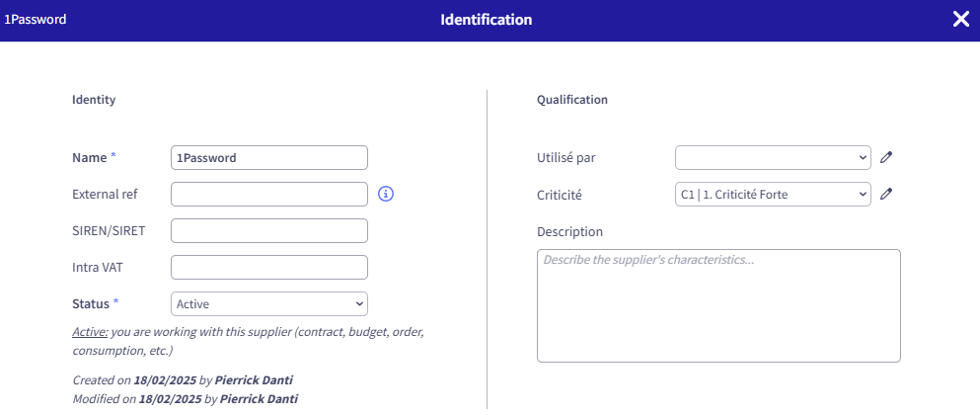980x415 pixels.
Task: Click inside the Description text area
Action: (718, 305)
